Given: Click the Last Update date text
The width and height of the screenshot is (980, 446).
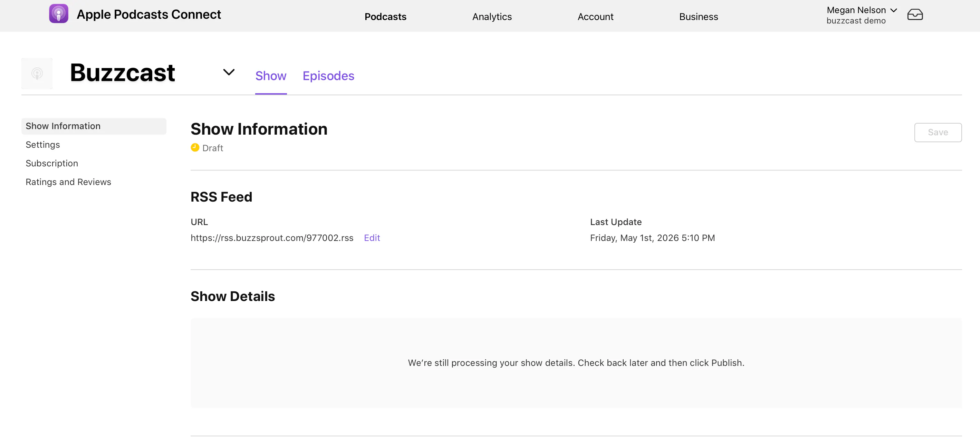Looking at the screenshot, I should (x=652, y=237).
